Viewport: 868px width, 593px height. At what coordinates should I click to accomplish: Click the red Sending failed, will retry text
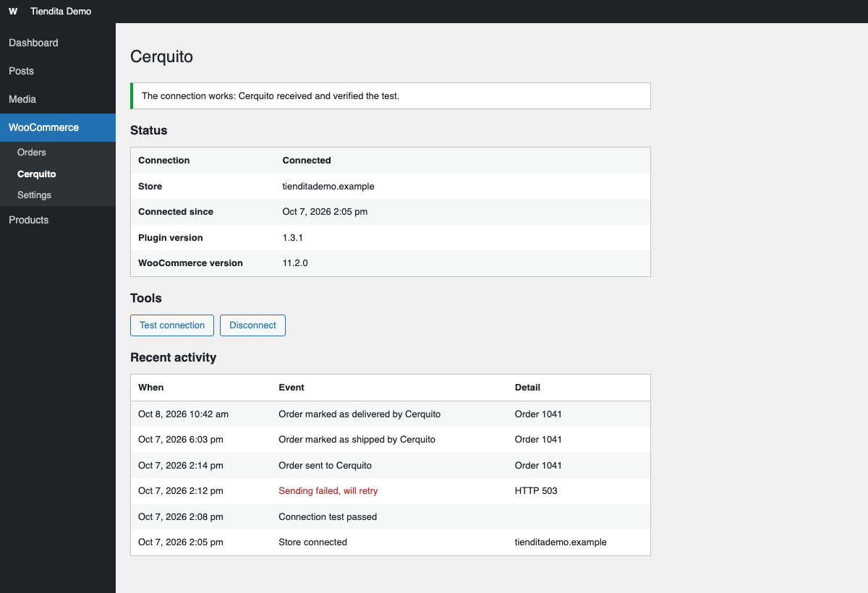[x=328, y=491]
